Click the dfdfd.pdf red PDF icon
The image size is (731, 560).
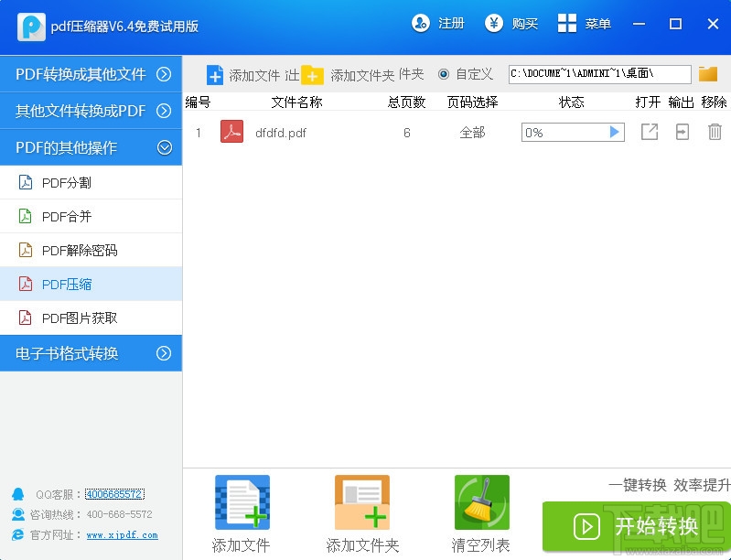[x=231, y=132]
